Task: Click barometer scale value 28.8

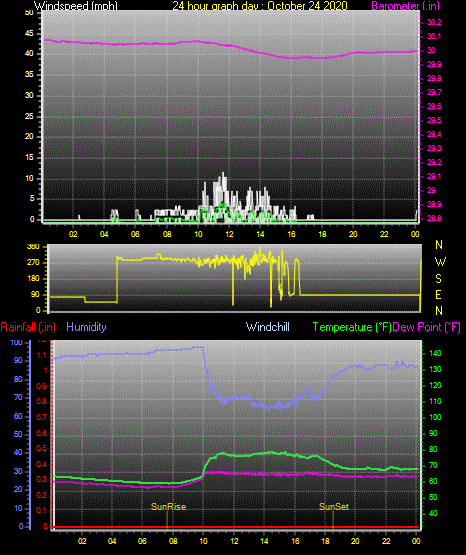Action: pos(434,218)
